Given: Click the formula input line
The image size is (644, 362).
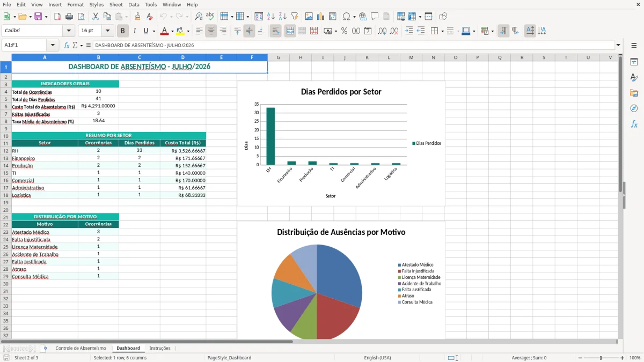Looking at the screenshot, I should [354, 45].
